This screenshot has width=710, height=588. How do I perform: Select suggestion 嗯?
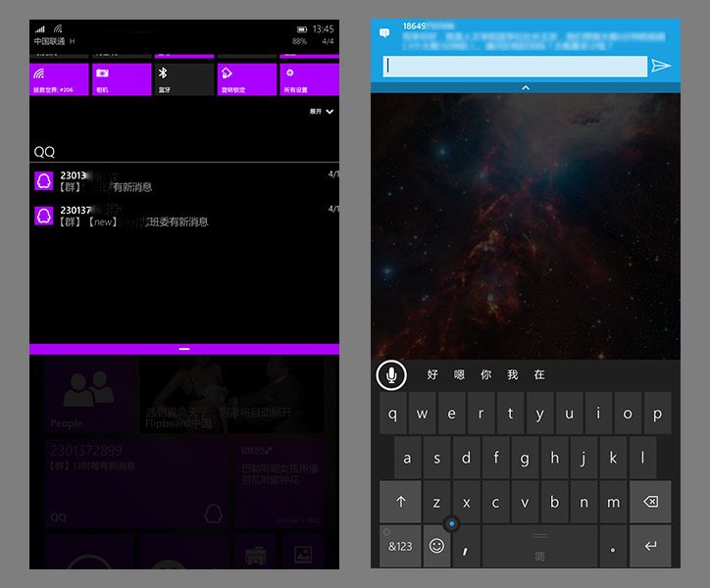click(459, 374)
